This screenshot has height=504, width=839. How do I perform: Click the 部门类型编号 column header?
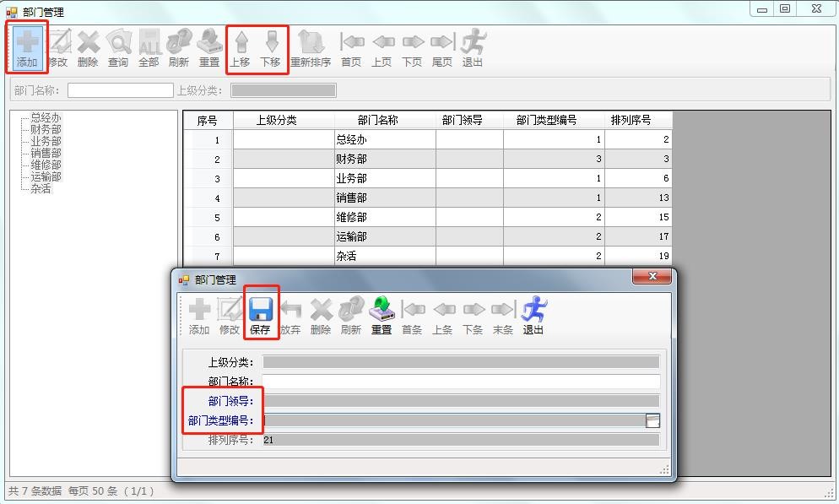click(x=554, y=121)
